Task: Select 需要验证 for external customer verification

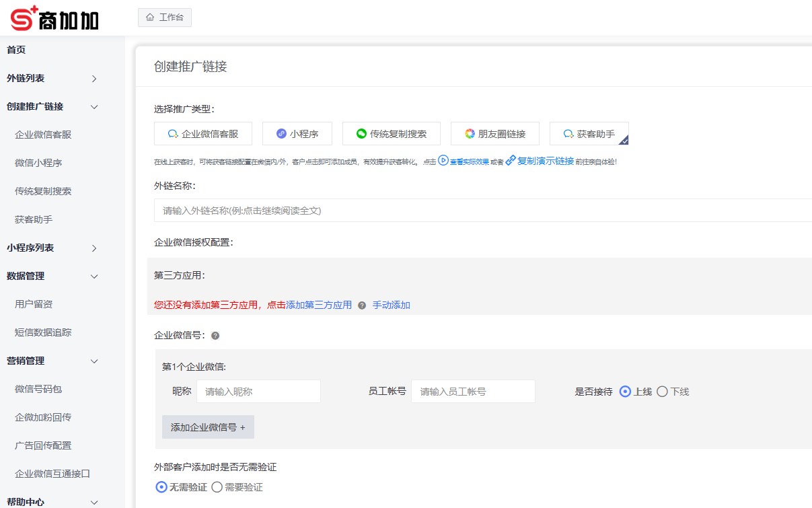Action: 217,486
